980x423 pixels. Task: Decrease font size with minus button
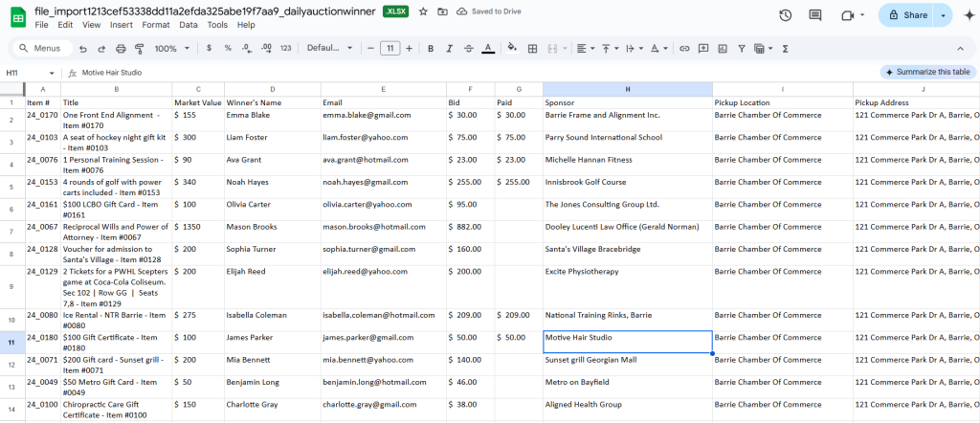point(370,48)
